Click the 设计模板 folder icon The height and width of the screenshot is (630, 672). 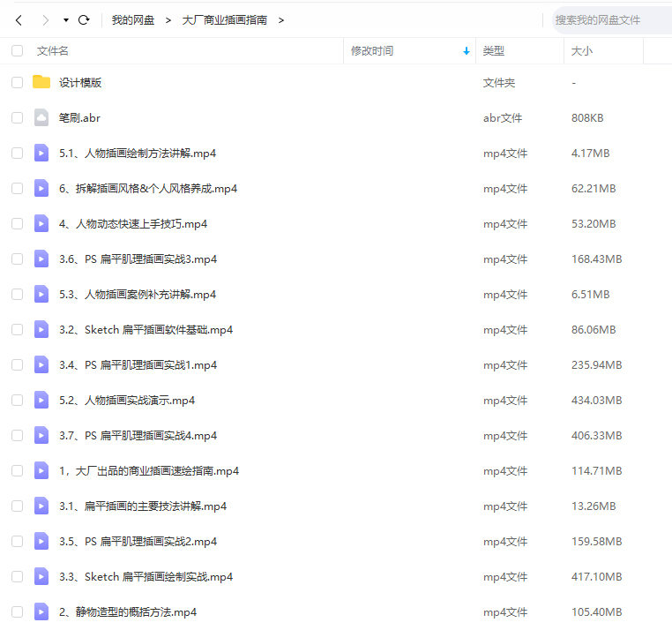point(41,82)
